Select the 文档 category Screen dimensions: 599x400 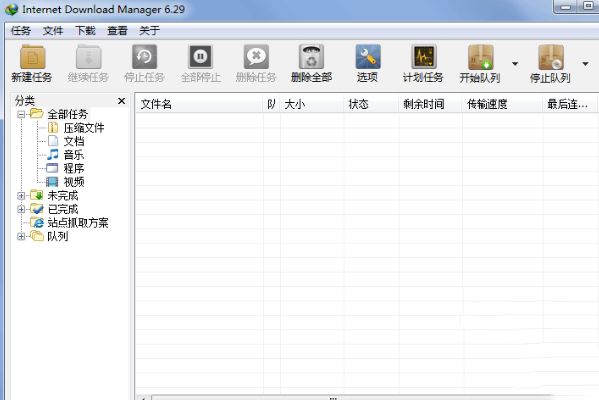[74, 141]
